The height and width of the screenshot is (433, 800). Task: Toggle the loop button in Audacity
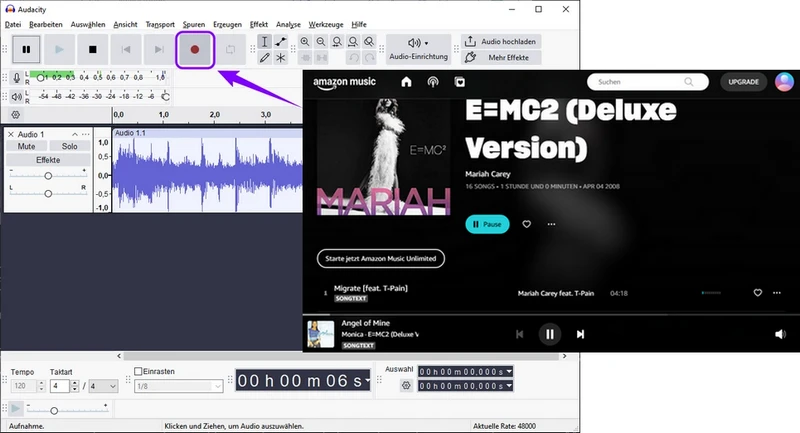pyautogui.click(x=231, y=49)
